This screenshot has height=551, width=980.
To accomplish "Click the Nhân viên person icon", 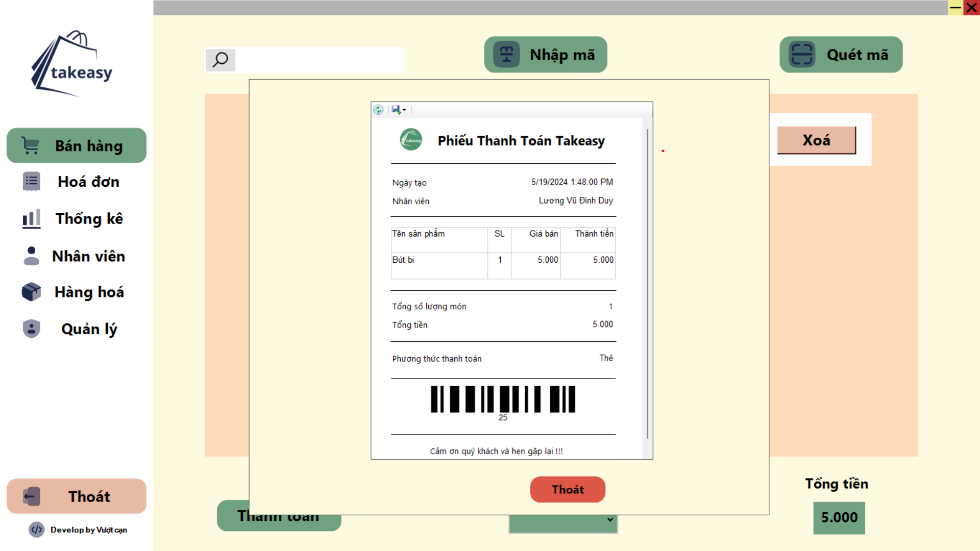I will tap(31, 256).
